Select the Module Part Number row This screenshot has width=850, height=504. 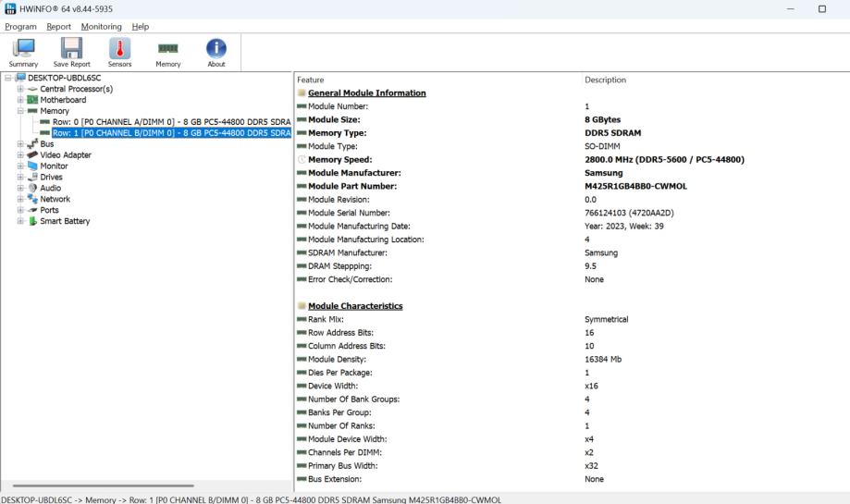pyautogui.click(x=364, y=186)
